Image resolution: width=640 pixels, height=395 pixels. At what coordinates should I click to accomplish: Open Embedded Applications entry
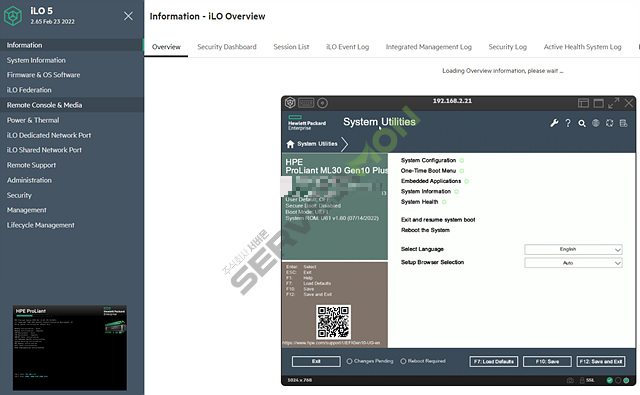click(431, 181)
